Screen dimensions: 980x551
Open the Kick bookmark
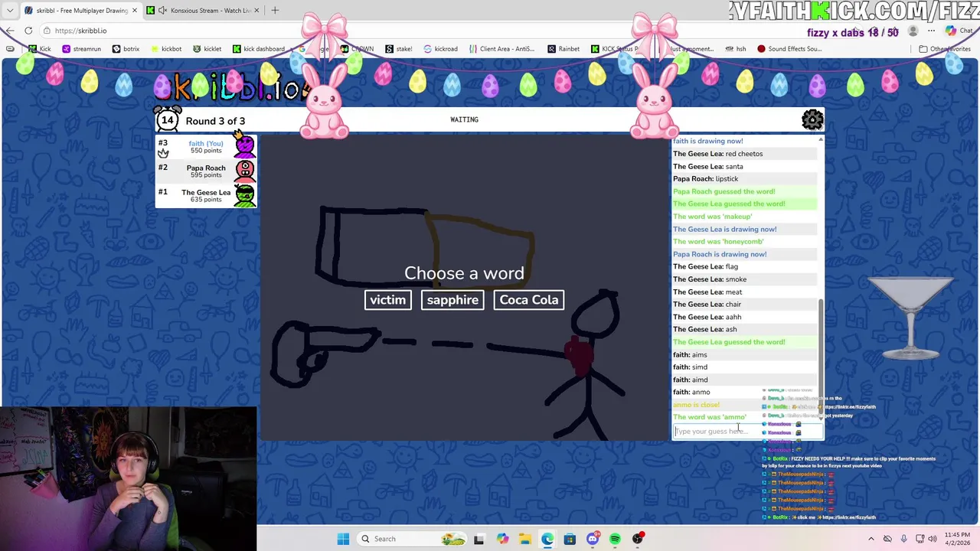[x=40, y=49]
